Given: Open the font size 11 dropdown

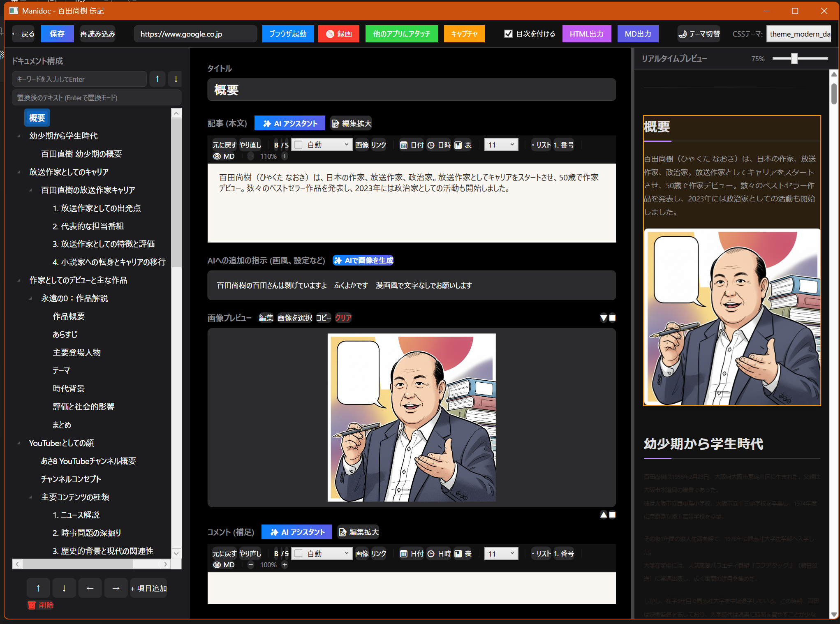Looking at the screenshot, I should [x=501, y=144].
